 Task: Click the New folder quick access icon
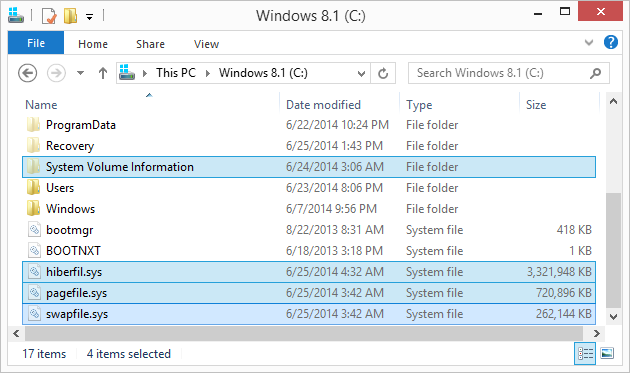(70, 16)
